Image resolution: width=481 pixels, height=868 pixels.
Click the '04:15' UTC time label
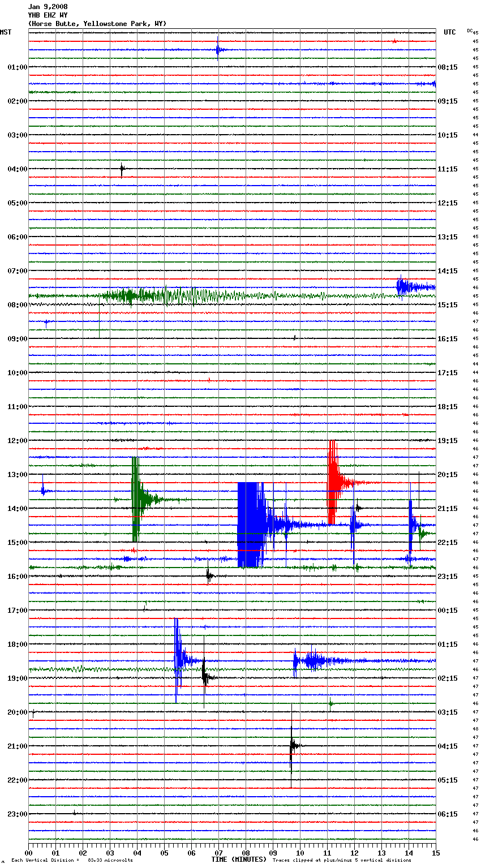point(448,746)
